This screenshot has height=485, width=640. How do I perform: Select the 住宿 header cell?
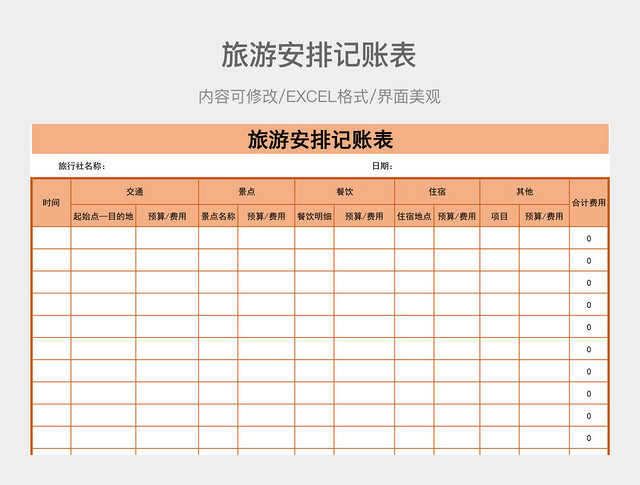tap(437, 191)
